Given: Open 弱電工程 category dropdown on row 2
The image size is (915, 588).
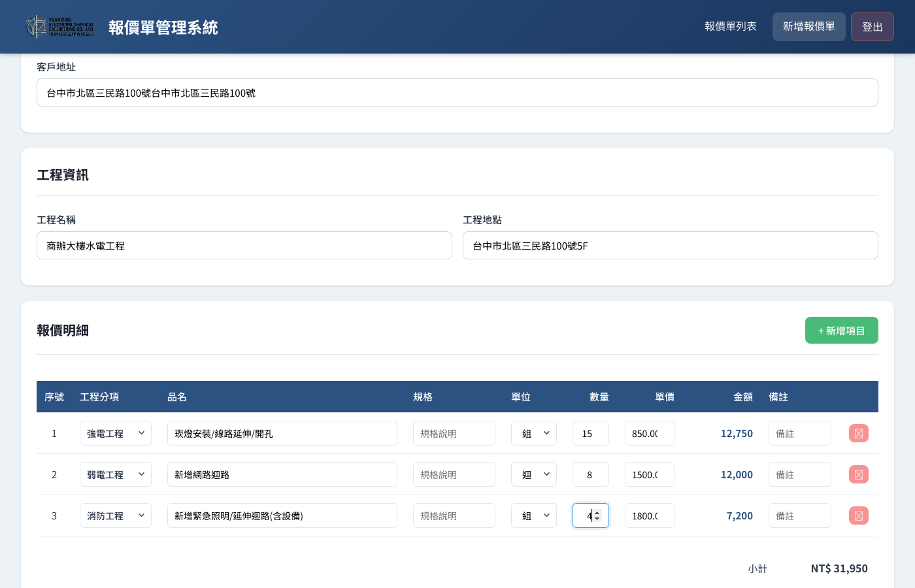Looking at the screenshot, I should (x=116, y=474).
